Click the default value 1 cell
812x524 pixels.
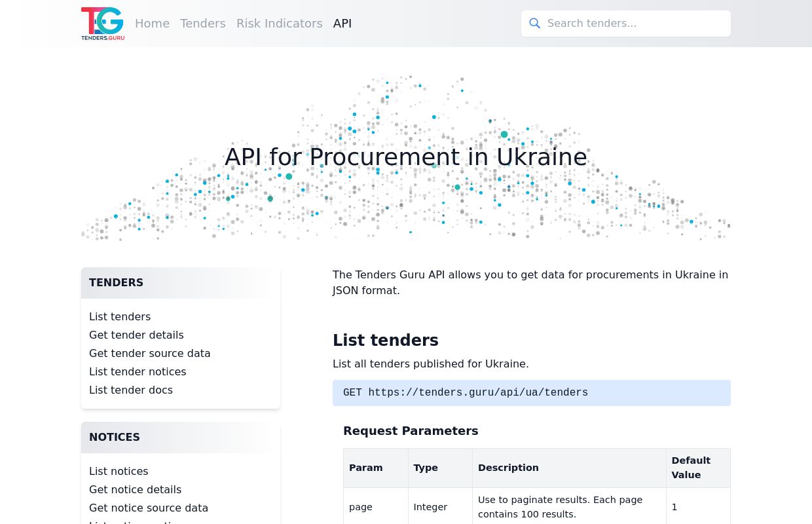coord(698,507)
